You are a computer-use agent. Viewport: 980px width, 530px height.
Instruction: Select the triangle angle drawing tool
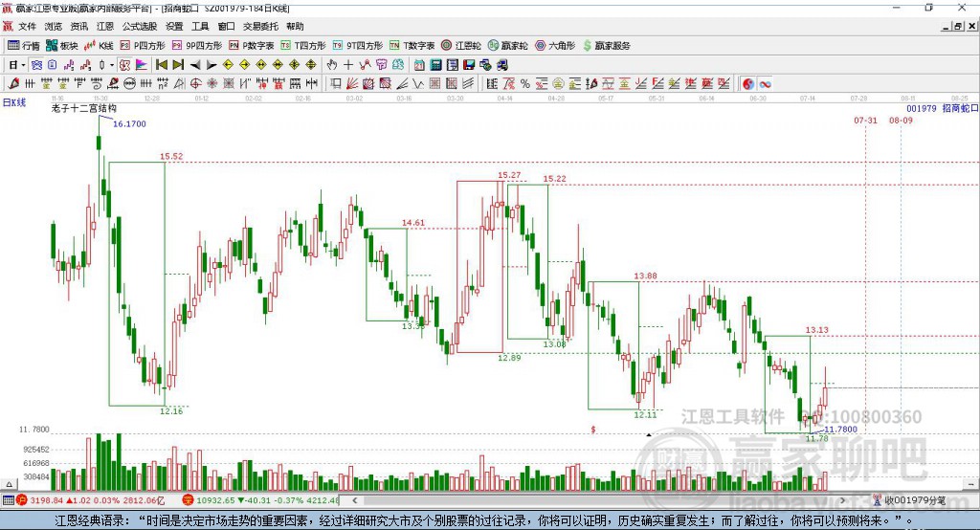click(179, 84)
